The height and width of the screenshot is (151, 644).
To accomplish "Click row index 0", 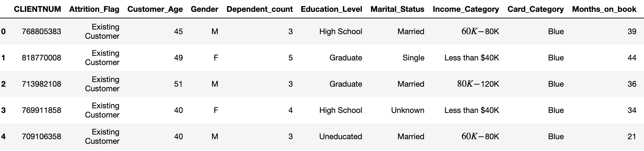I will point(4,32).
